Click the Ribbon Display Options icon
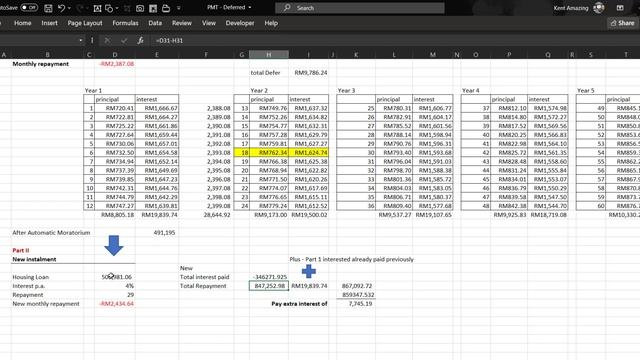The image size is (640, 360). 620,8
